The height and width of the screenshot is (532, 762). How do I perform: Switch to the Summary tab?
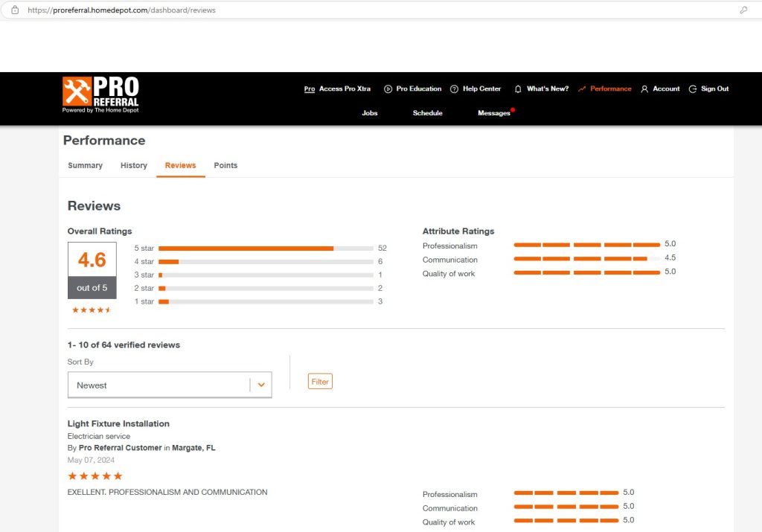[x=85, y=165]
